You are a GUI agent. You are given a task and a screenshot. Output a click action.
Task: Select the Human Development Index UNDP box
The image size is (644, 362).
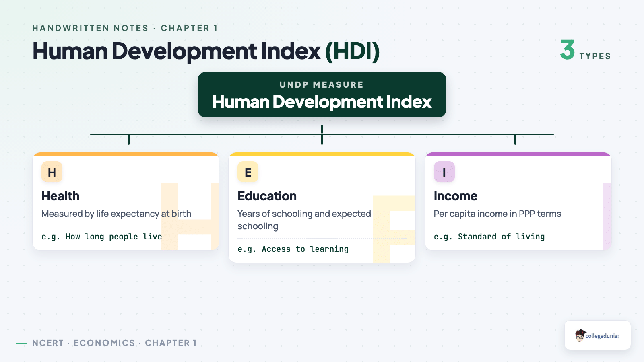[x=322, y=95]
